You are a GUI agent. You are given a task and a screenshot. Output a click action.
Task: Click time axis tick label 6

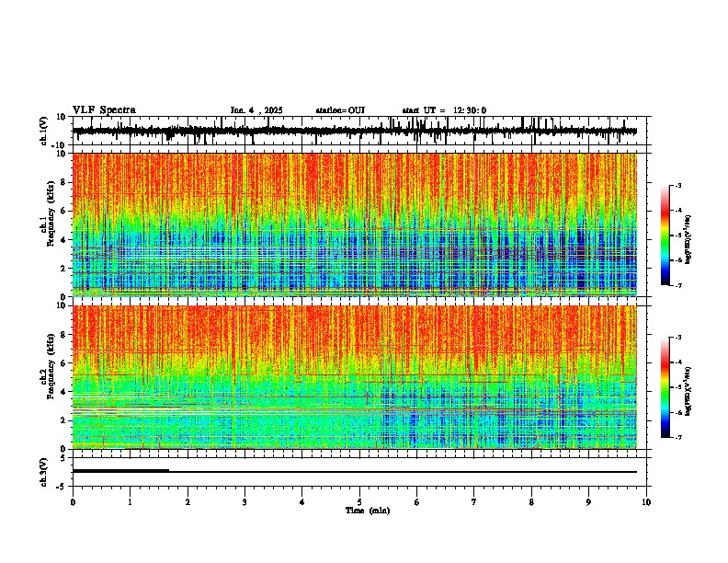(416, 502)
